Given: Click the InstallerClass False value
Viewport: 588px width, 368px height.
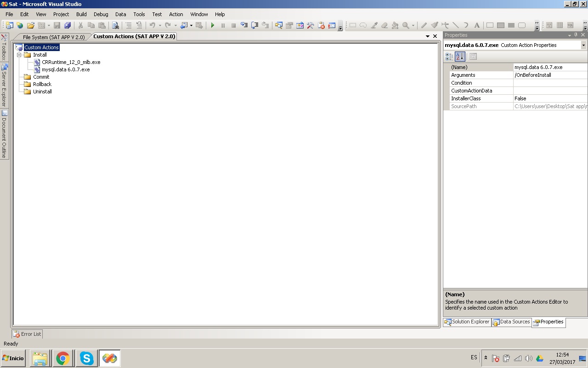Looking at the screenshot, I should click(x=550, y=98).
